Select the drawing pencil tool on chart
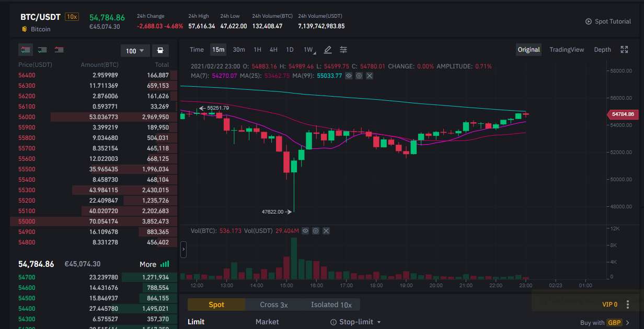Screen dimensions: 644x329 tap(328, 50)
